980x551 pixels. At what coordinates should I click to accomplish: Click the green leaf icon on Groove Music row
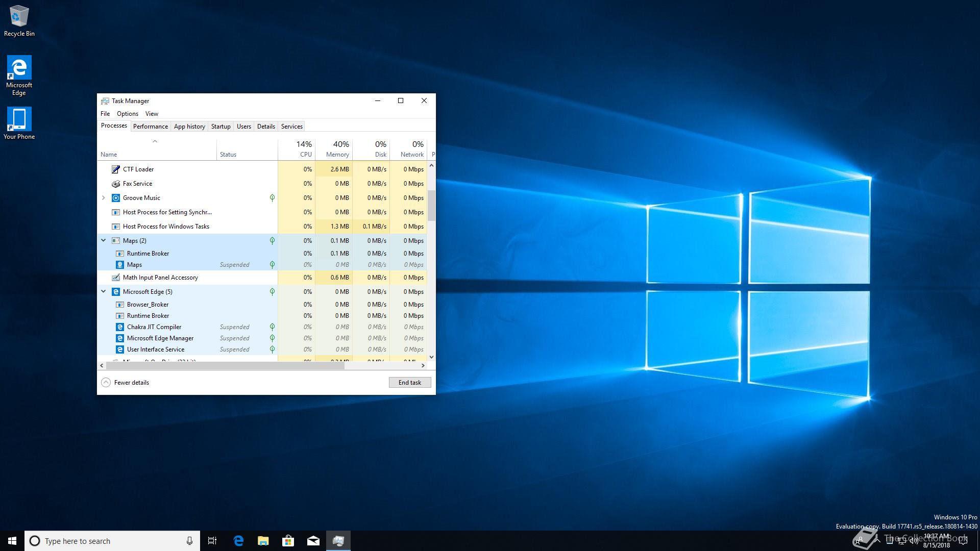272,198
